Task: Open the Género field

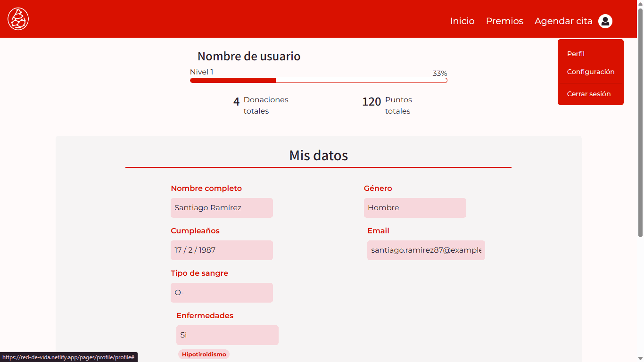Action: pyautogui.click(x=415, y=208)
